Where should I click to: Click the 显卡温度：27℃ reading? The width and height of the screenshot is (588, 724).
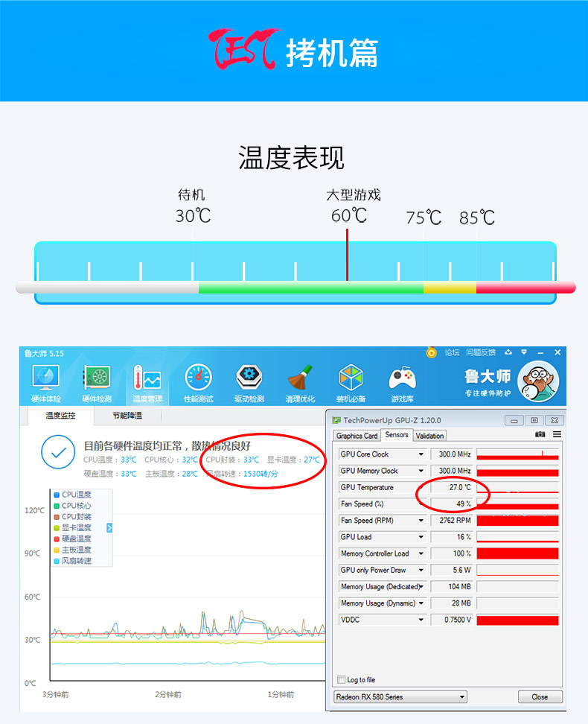point(293,460)
